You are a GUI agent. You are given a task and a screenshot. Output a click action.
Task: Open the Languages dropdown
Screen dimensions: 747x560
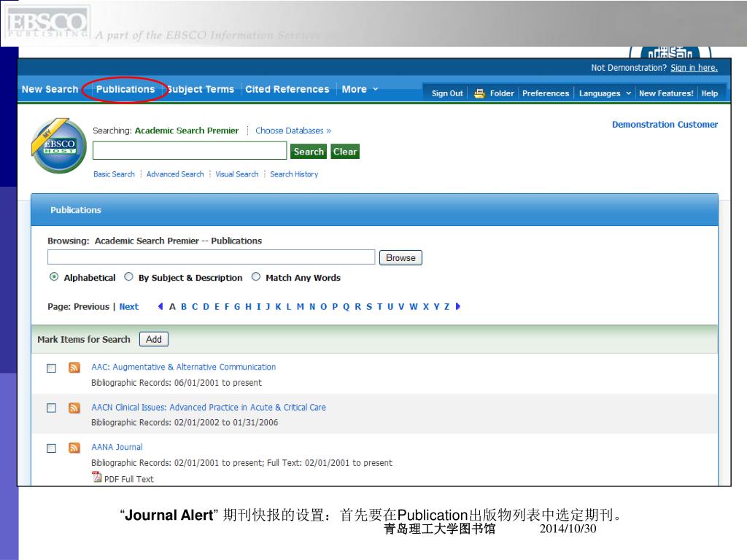605,93
